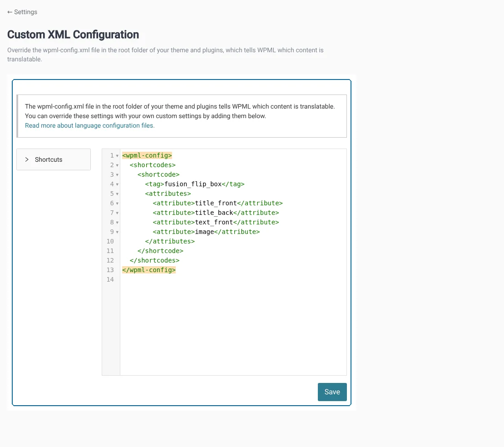Click the Save button

(332, 392)
